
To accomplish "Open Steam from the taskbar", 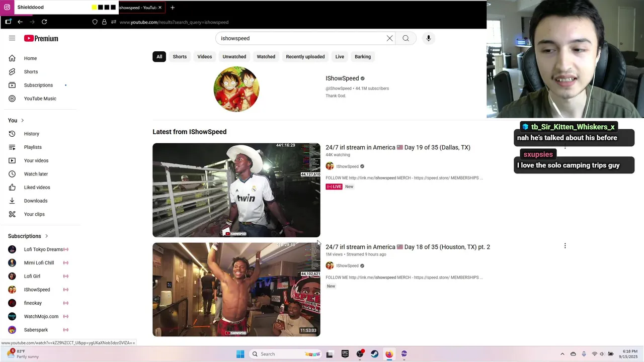I will tap(374, 354).
